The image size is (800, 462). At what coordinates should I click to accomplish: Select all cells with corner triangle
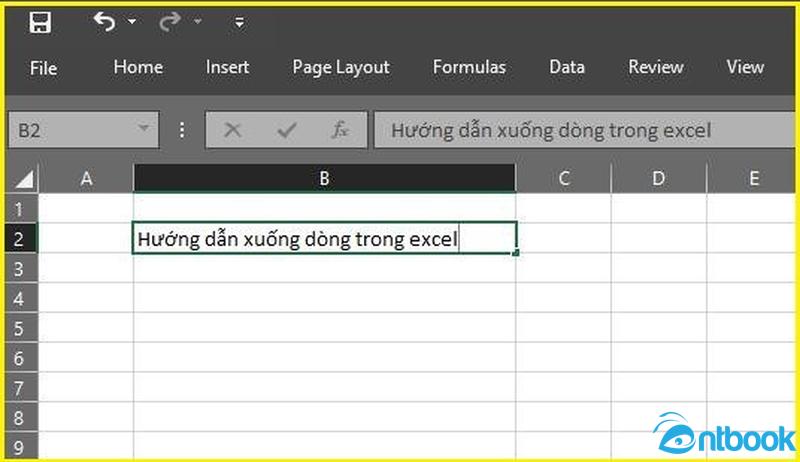[x=23, y=178]
